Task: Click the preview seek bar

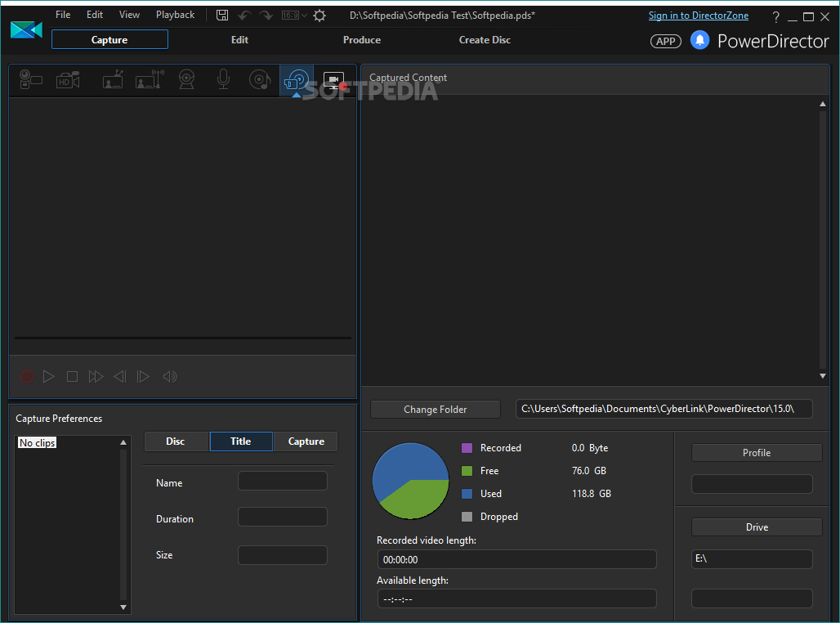Action: (x=183, y=338)
